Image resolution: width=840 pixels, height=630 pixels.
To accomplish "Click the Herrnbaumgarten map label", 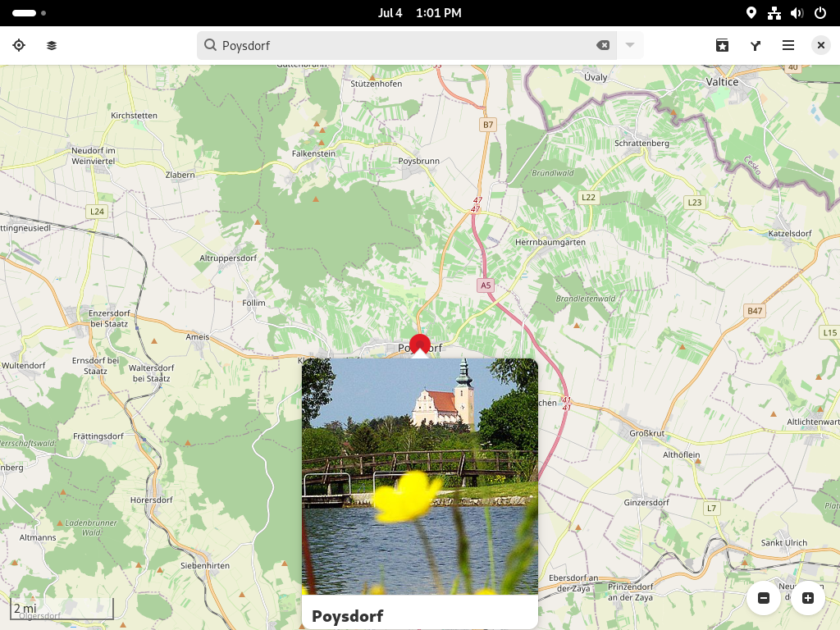I will pyautogui.click(x=550, y=242).
